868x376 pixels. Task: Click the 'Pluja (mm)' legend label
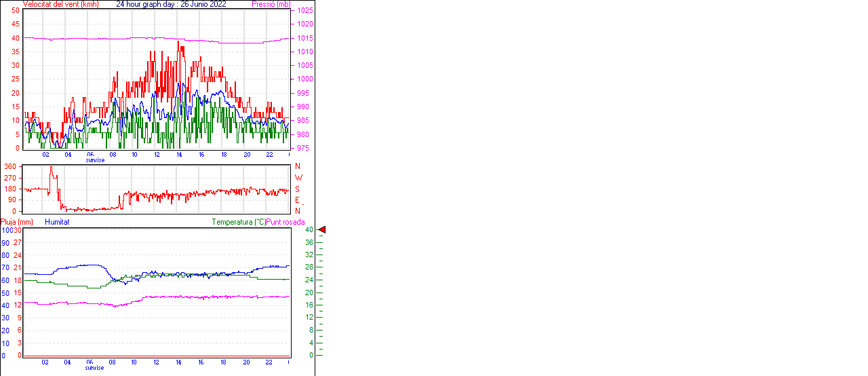coord(17,222)
